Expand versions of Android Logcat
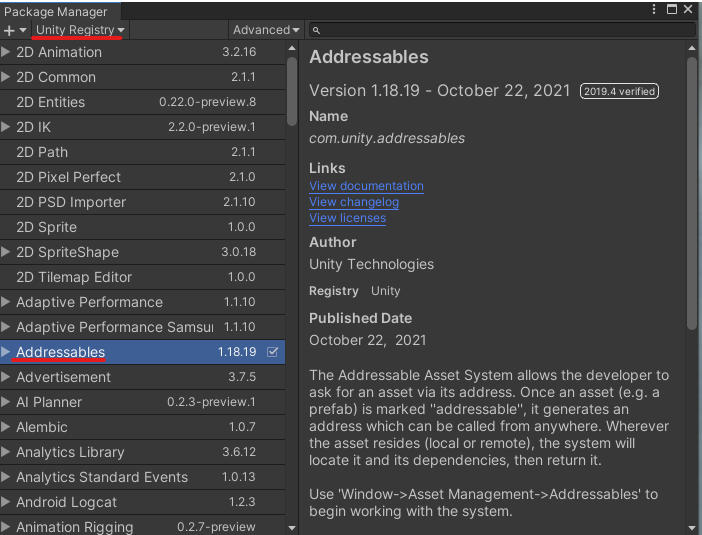The image size is (702, 535). (x=5, y=502)
